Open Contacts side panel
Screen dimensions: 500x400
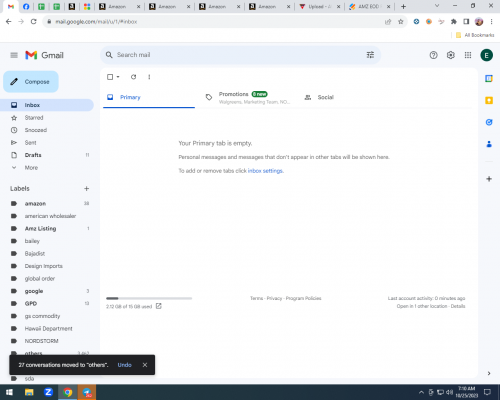489,144
